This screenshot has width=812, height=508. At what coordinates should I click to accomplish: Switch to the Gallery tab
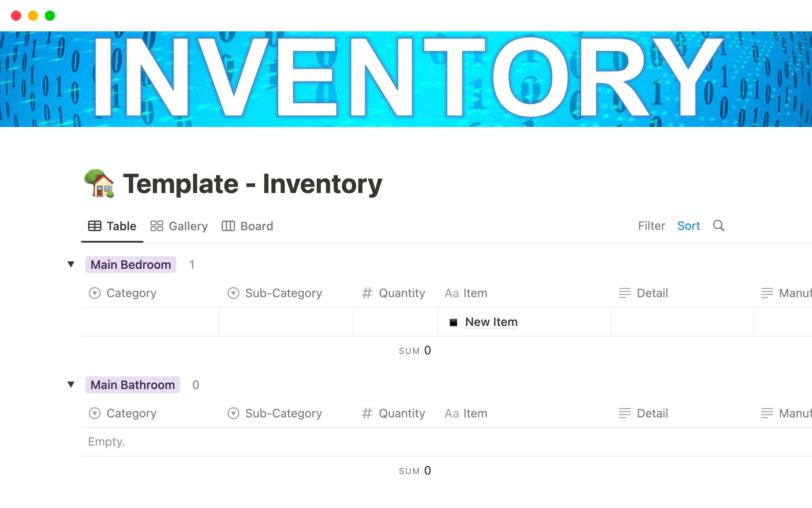tap(188, 226)
